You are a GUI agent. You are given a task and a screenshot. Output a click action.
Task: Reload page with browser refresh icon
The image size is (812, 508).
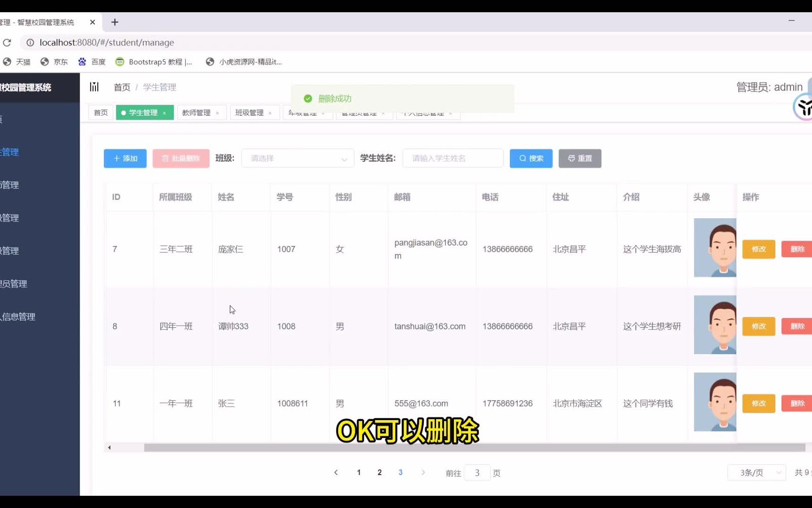[7, 42]
